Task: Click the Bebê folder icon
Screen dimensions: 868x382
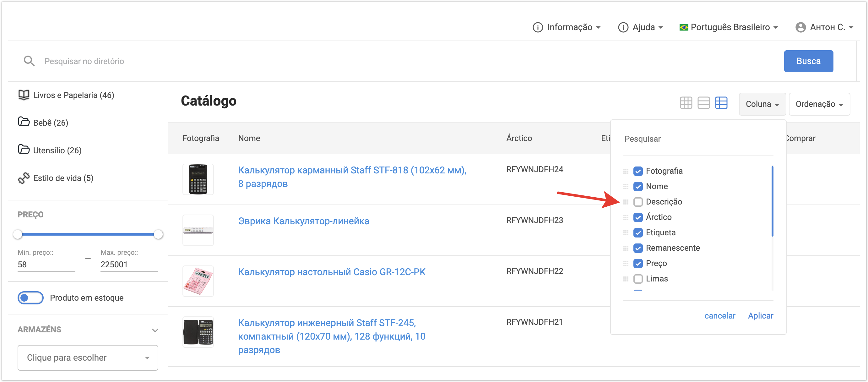Action: pos(24,122)
